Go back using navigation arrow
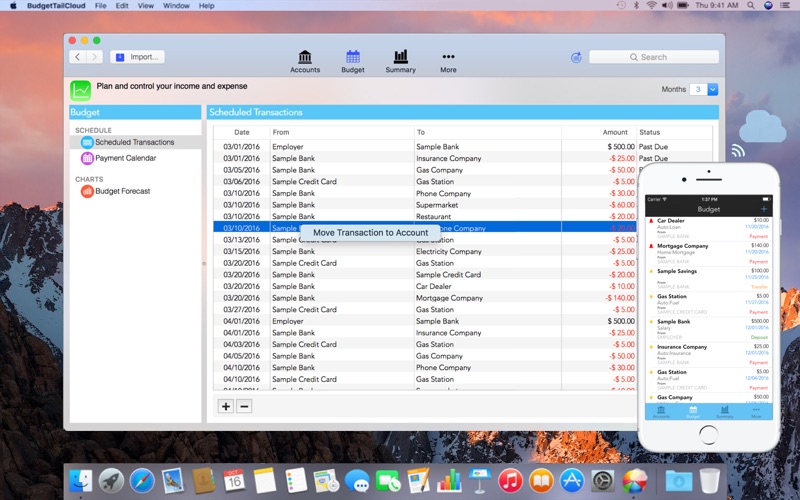The width and height of the screenshot is (800, 500). 77,57
